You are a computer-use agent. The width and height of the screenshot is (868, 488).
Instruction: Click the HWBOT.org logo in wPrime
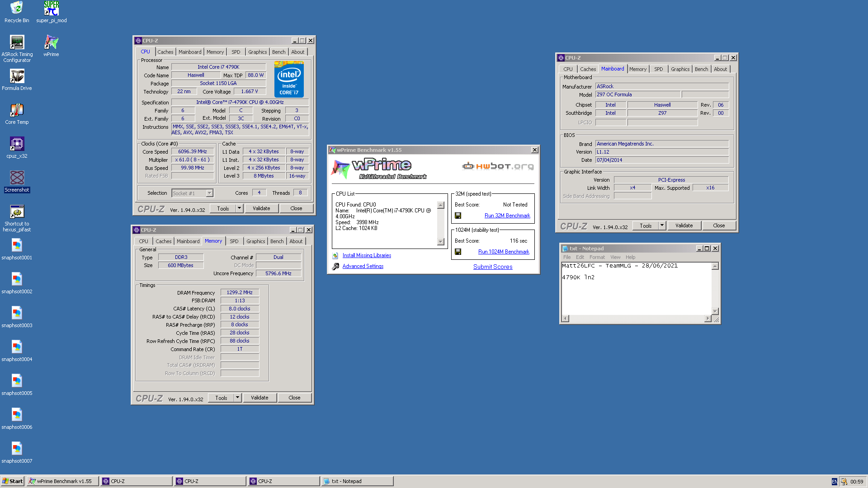[498, 166]
